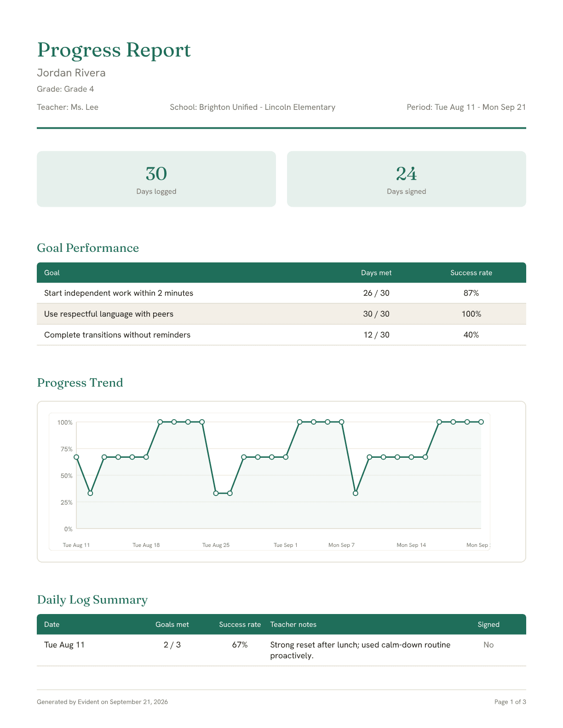Screen dimensions: 563x728
Task: Select the "Mon Sep 7" chart axis label
Action: click(x=342, y=545)
